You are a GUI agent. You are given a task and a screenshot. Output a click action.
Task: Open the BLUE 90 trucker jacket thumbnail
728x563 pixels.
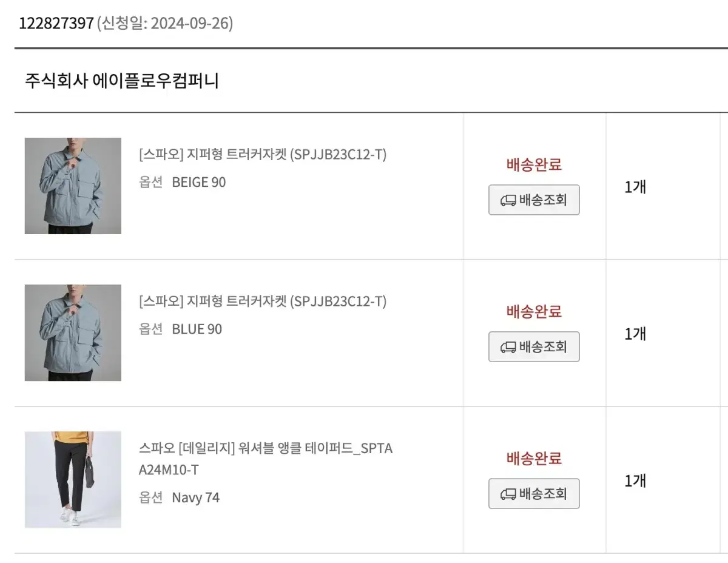(73, 333)
